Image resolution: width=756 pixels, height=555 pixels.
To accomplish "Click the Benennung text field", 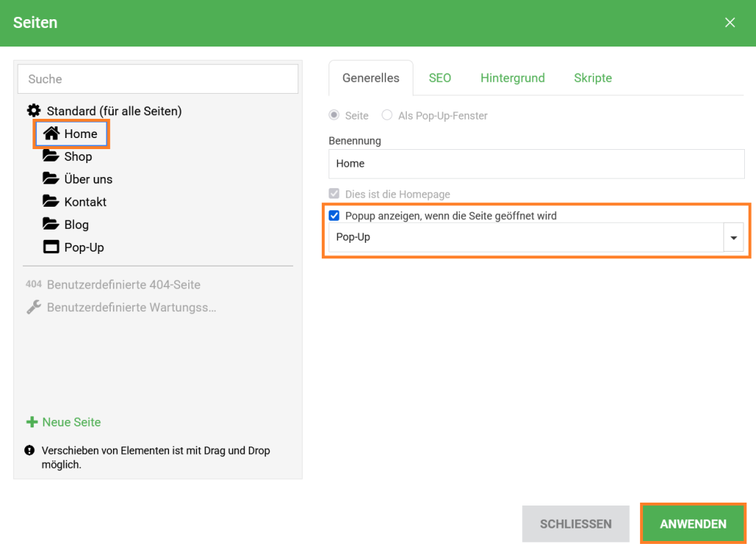I will [536, 164].
